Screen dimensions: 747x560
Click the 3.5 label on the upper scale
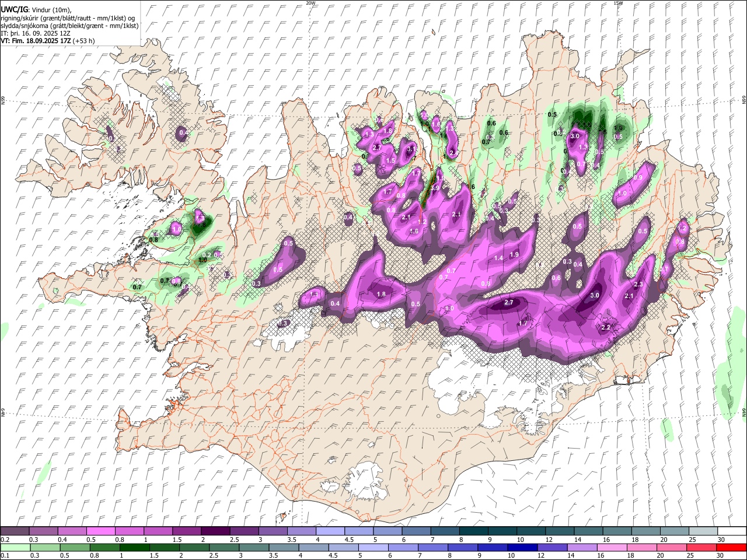tap(291, 540)
